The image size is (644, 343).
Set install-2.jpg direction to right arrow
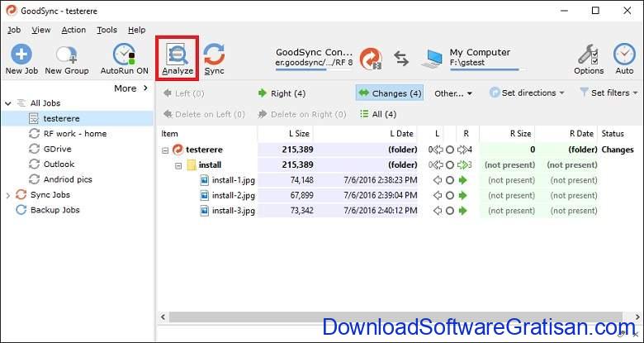463,195
